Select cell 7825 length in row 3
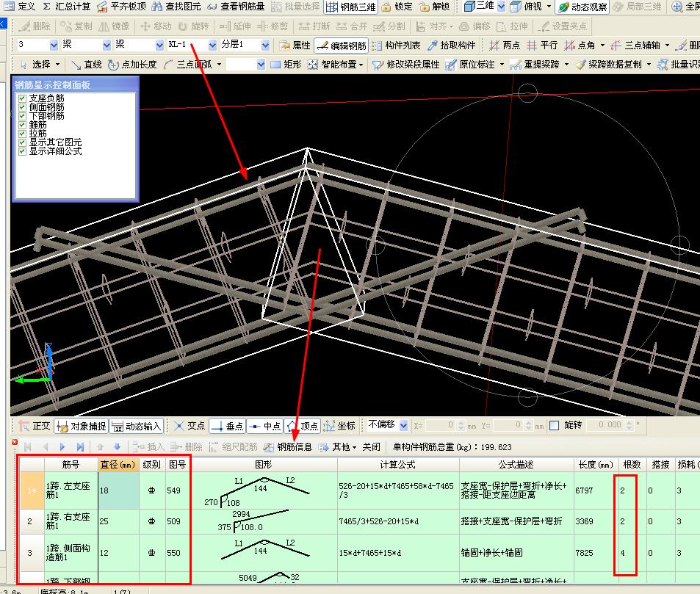This screenshot has width=700, height=594. pos(596,553)
